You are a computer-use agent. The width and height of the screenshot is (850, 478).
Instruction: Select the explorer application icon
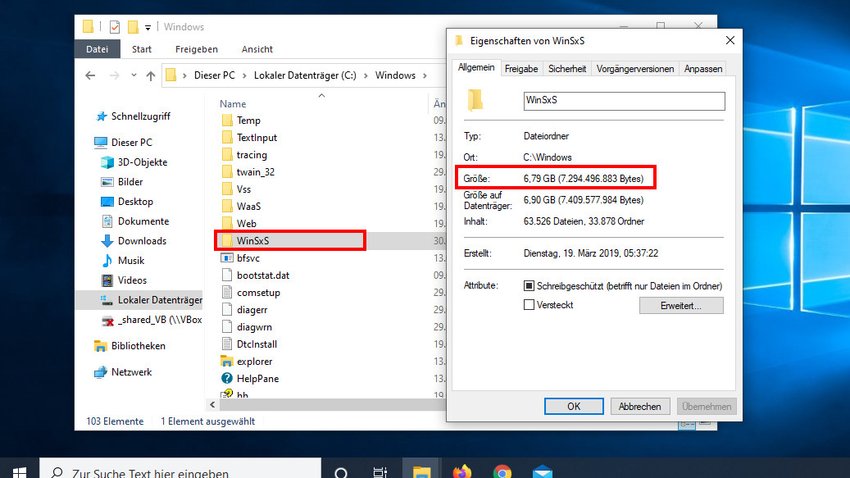coord(227,361)
